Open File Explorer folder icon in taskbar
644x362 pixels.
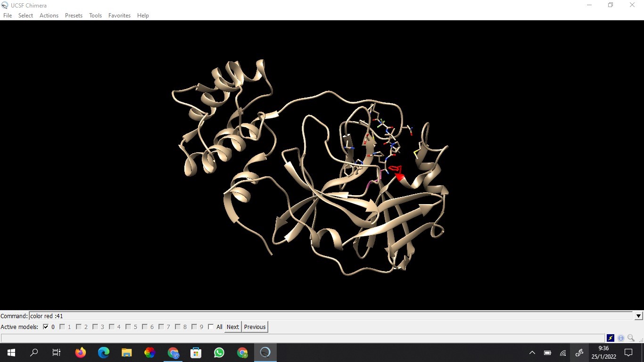127,353
